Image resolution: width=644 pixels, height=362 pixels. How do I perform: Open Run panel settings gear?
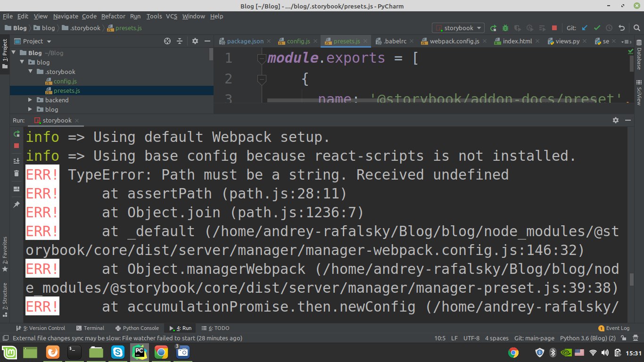click(615, 120)
